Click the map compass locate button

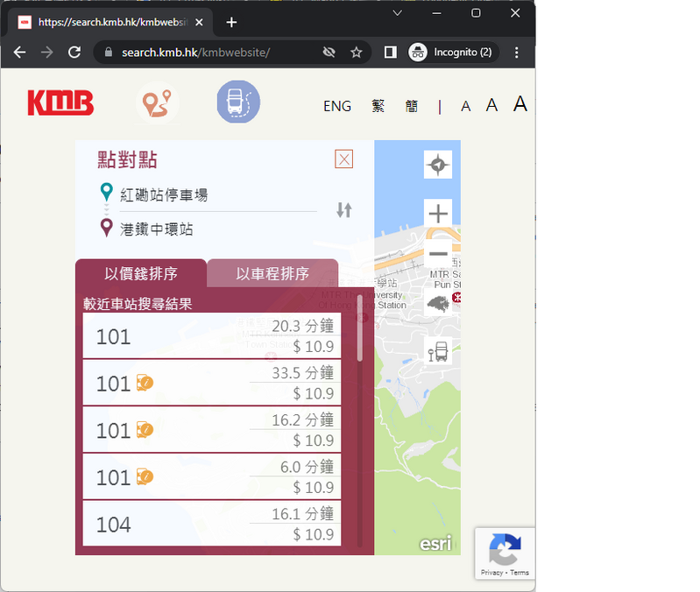[438, 165]
